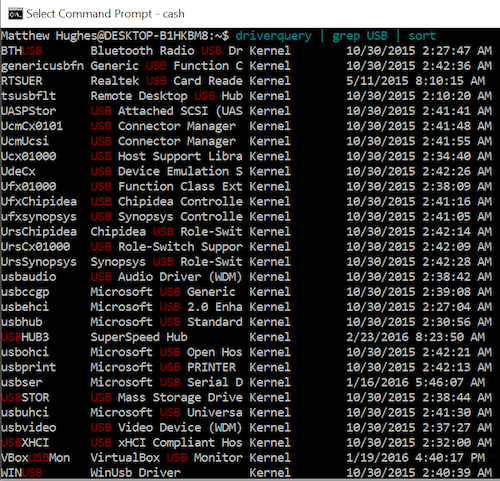Screen dimensions: 500x481
Task: Select the 'UrsChipidea' module name
Action: 39,232
